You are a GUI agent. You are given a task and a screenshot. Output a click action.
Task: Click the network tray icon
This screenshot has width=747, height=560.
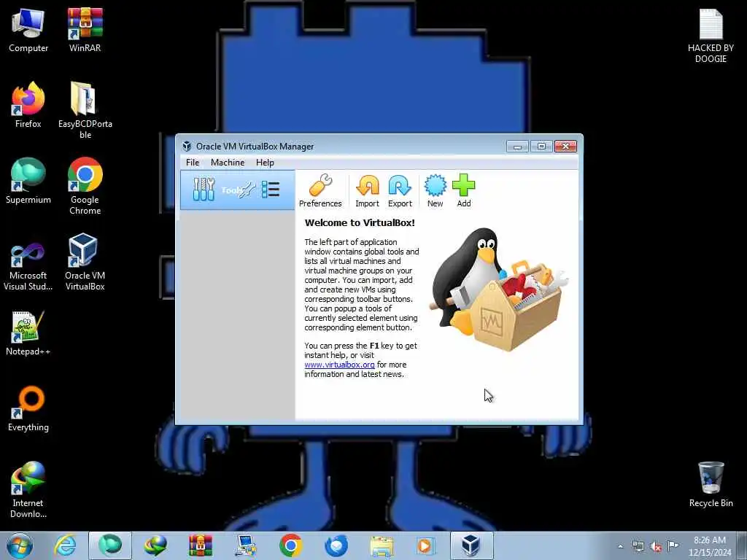tap(638, 546)
